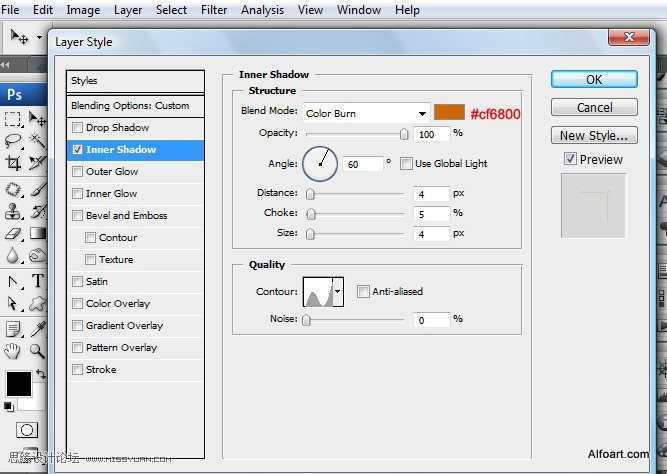This screenshot has height=474, width=667.
Task: Open the File menu
Action: 10,10
